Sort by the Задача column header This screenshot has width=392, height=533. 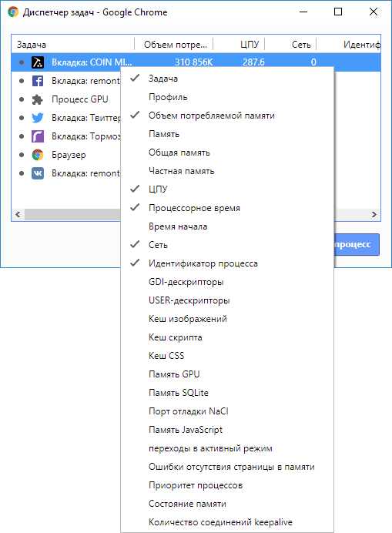pos(72,44)
